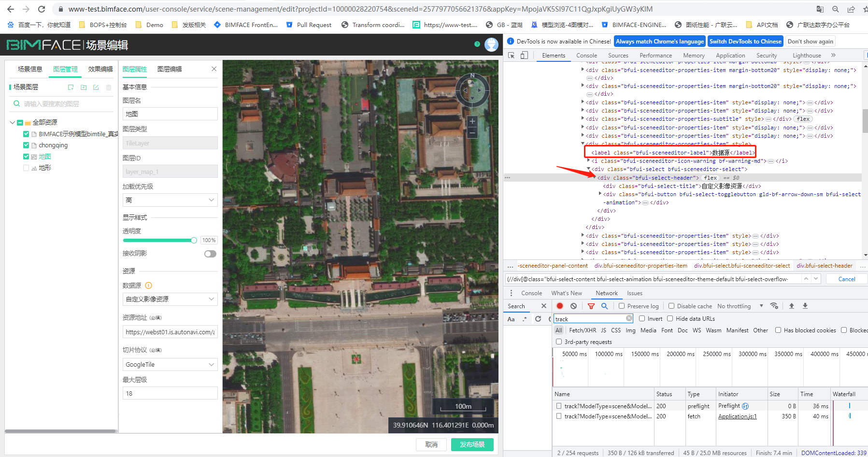Check the Hide data URLs checkbox
Viewport: 868px width, 457px height.
(x=670, y=318)
